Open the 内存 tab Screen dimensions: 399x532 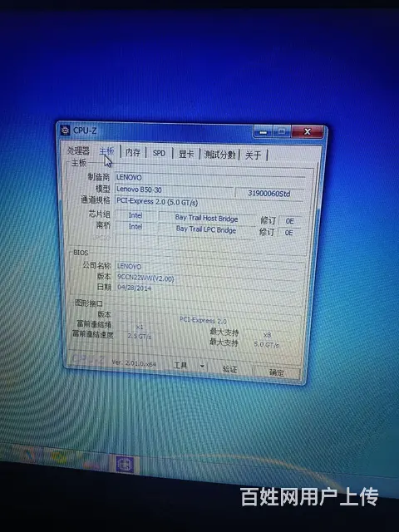point(133,152)
